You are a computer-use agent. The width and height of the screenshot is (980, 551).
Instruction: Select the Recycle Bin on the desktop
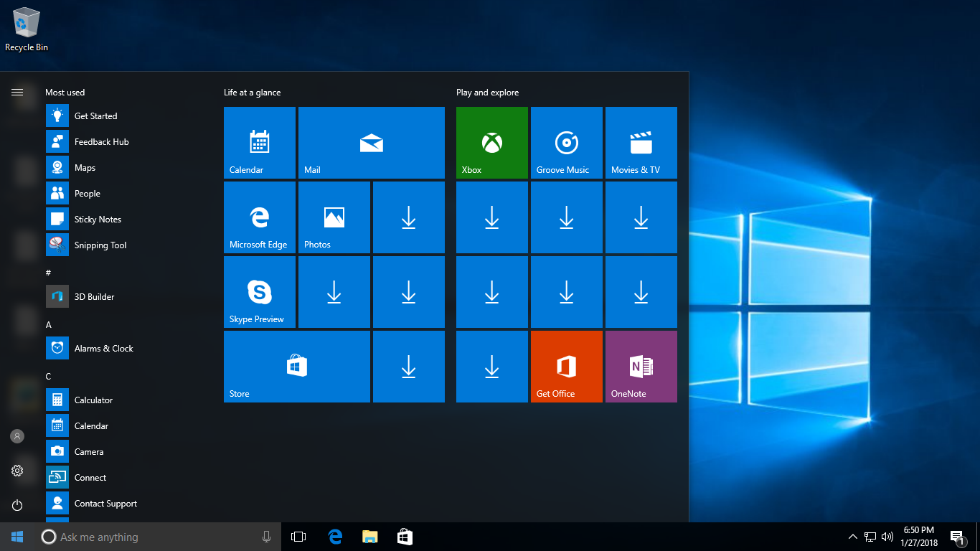tap(27, 29)
